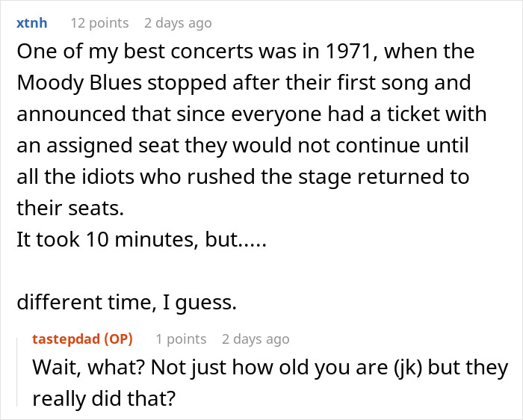Screen dimensions: 523x420
Task: Click the "1 points" score on tastepdad's reply
Action: (181, 339)
